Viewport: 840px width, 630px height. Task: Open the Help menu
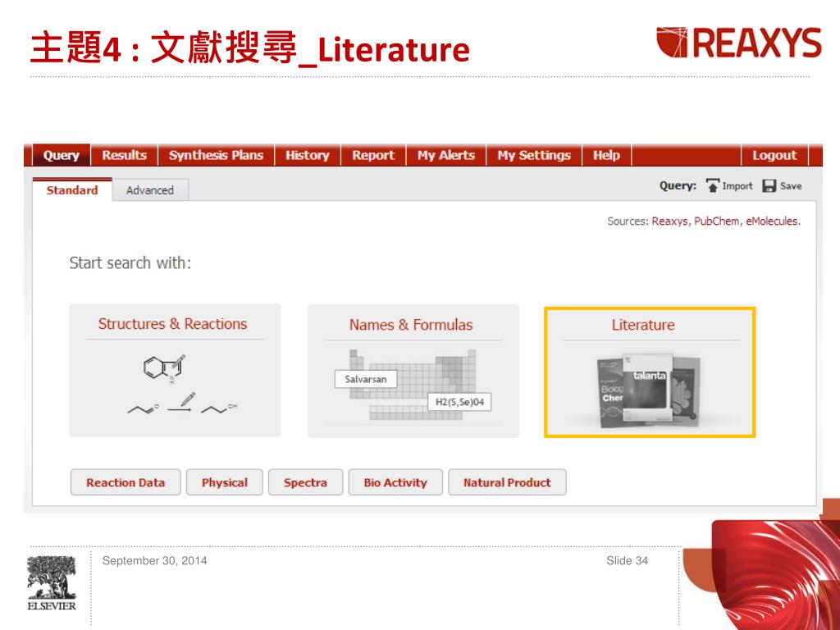(606, 155)
